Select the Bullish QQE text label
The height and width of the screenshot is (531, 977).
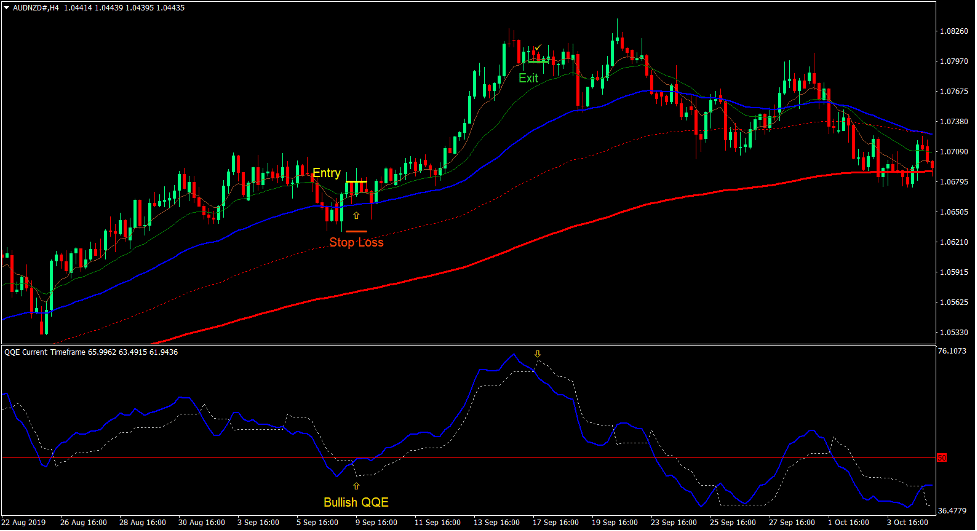tap(355, 502)
